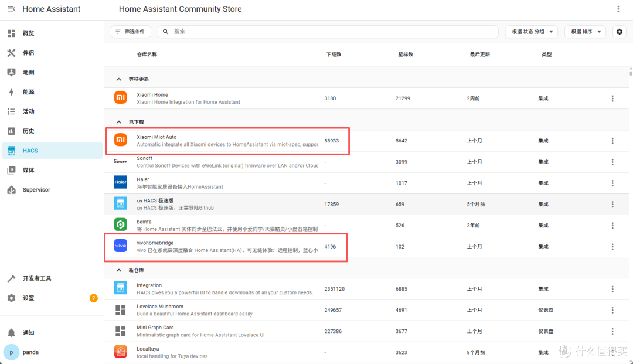Collapse the 等待更新 group

118,79
